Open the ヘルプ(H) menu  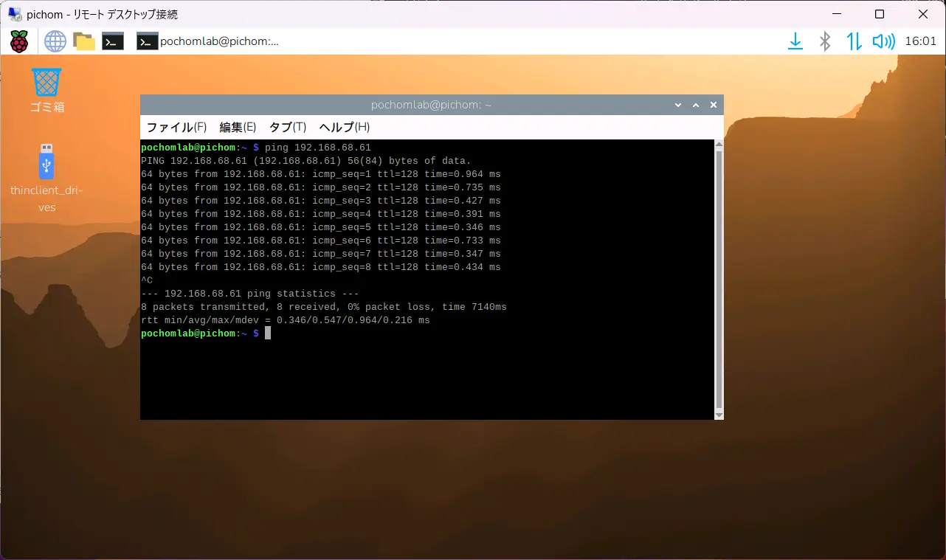click(345, 127)
